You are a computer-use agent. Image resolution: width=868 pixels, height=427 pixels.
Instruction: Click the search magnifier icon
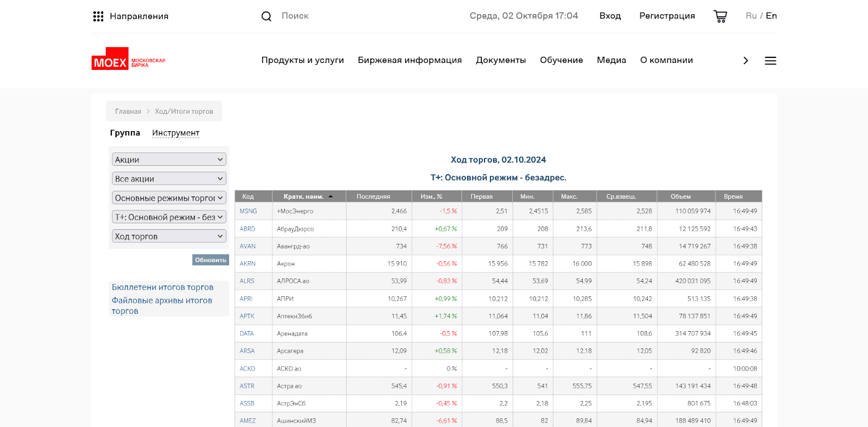(266, 16)
